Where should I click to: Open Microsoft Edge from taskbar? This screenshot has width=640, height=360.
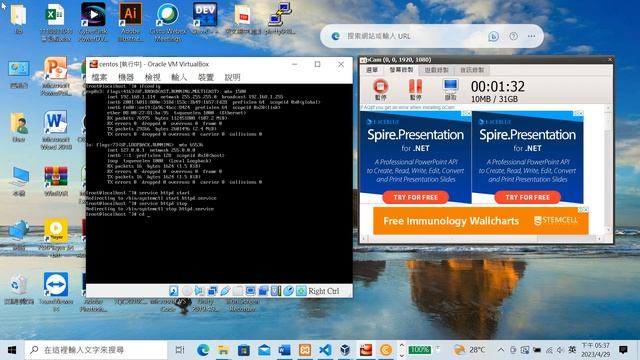click(x=203, y=350)
